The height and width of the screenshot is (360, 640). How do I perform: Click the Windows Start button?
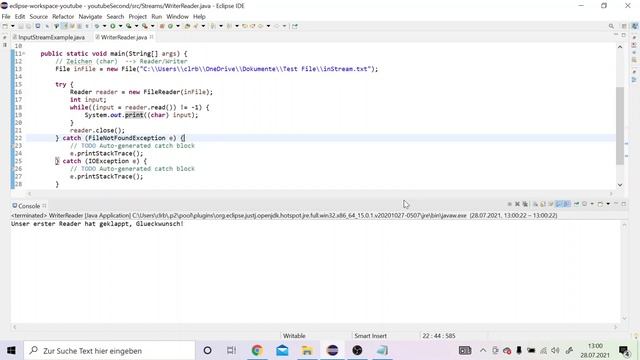coord(11,351)
